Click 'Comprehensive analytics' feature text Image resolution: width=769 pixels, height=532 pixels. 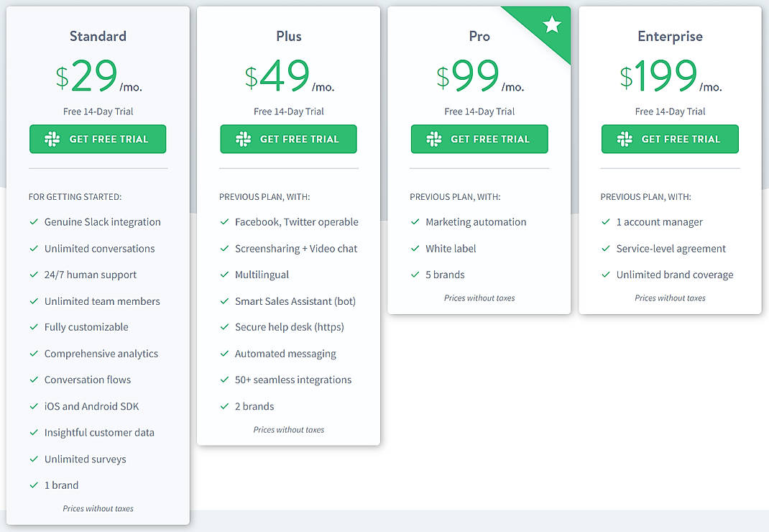101,354
